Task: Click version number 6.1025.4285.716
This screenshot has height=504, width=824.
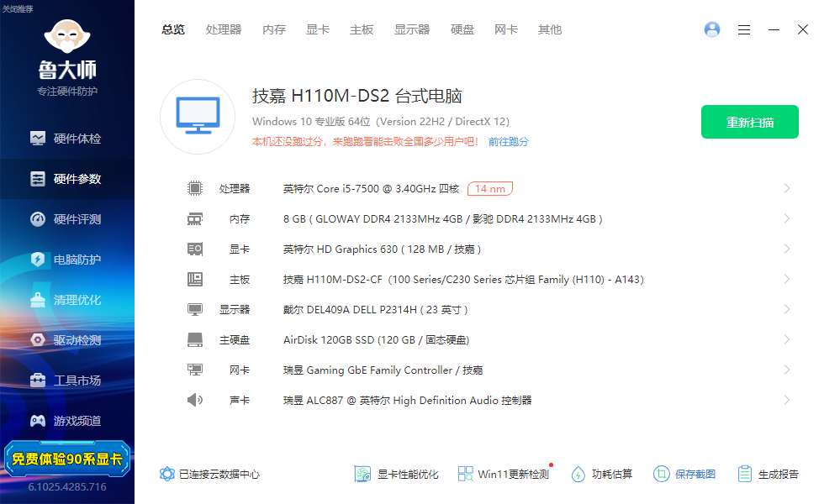Action: coord(67,486)
